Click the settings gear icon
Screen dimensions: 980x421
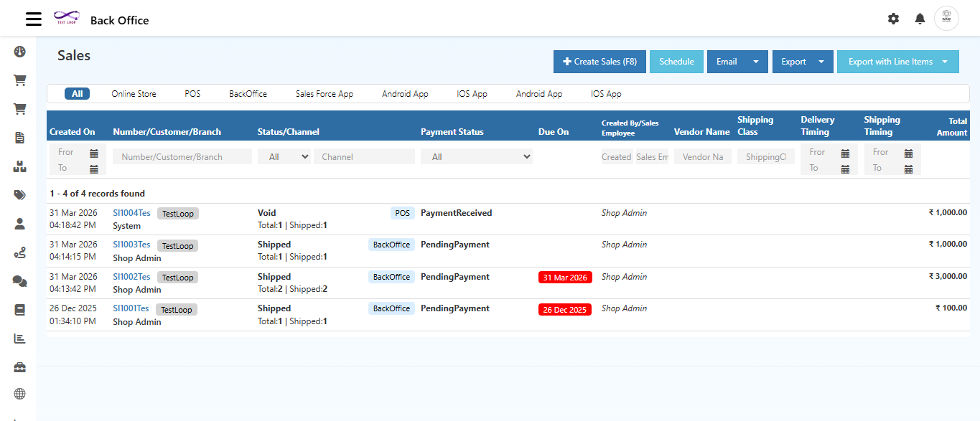coord(893,19)
